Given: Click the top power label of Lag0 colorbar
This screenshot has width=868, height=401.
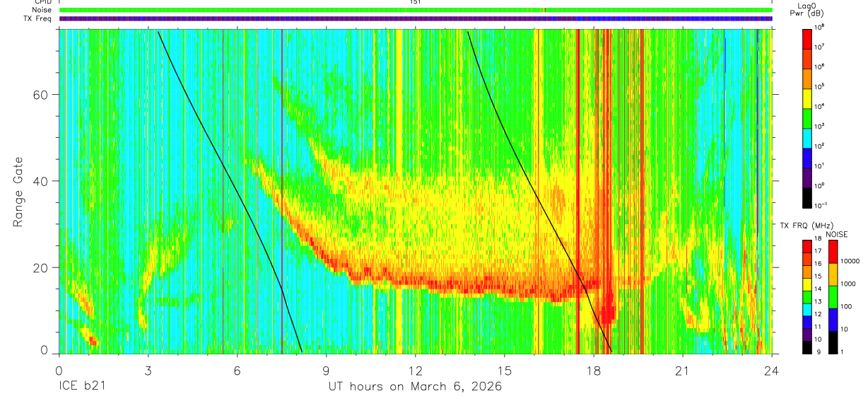Looking at the screenshot, I should tap(820, 27).
